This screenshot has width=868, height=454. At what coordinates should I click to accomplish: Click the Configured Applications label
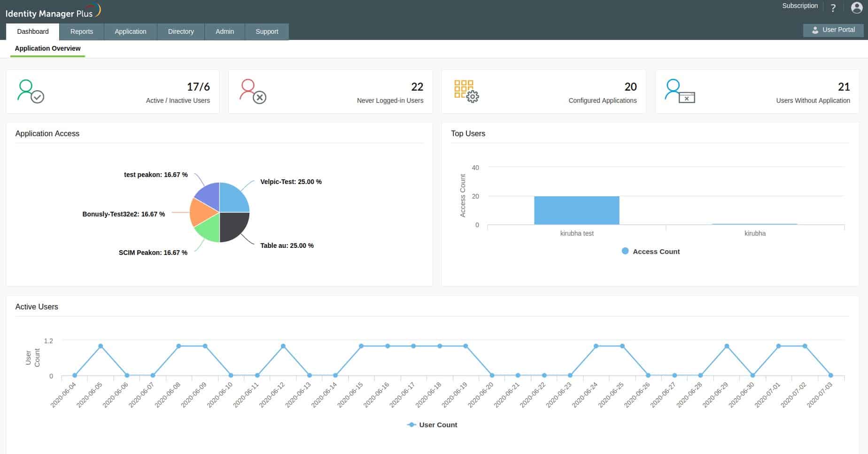click(x=603, y=100)
